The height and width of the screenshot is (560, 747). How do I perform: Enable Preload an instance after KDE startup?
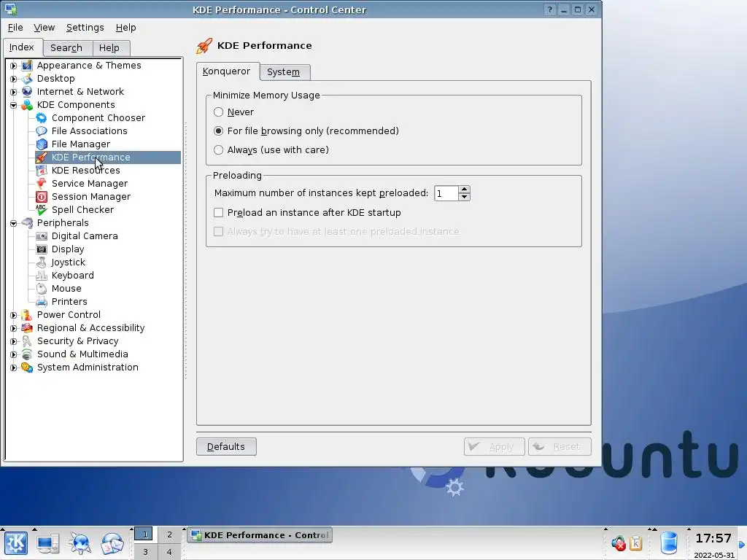pyautogui.click(x=218, y=213)
